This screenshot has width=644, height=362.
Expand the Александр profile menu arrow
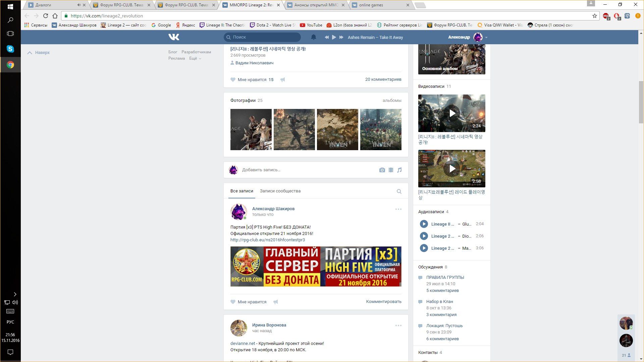[x=486, y=38]
